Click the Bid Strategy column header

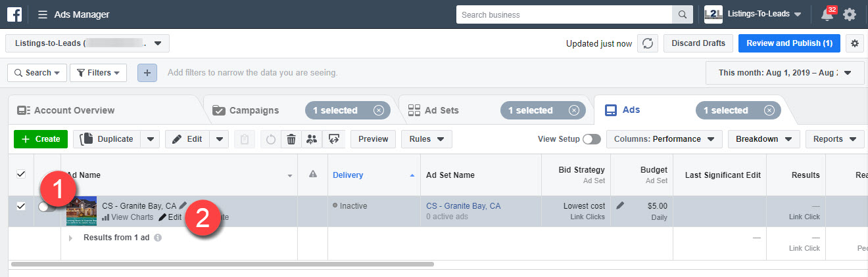point(581,170)
